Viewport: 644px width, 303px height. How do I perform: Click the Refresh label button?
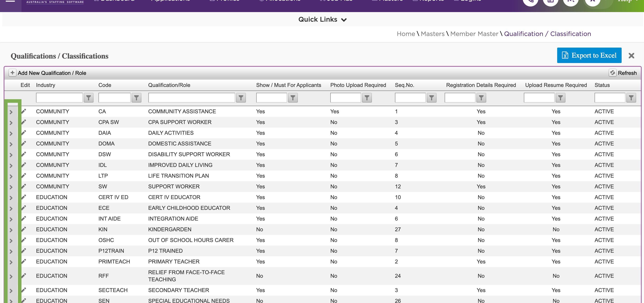(x=627, y=73)
